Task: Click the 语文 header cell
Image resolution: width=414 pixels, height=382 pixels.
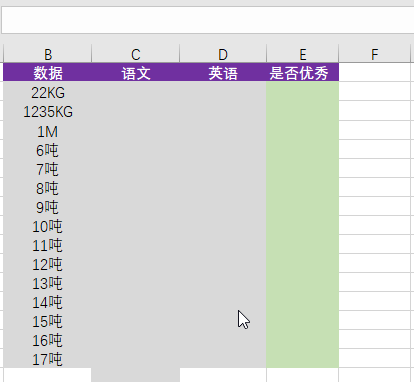Action: click(x=135, y=72)
